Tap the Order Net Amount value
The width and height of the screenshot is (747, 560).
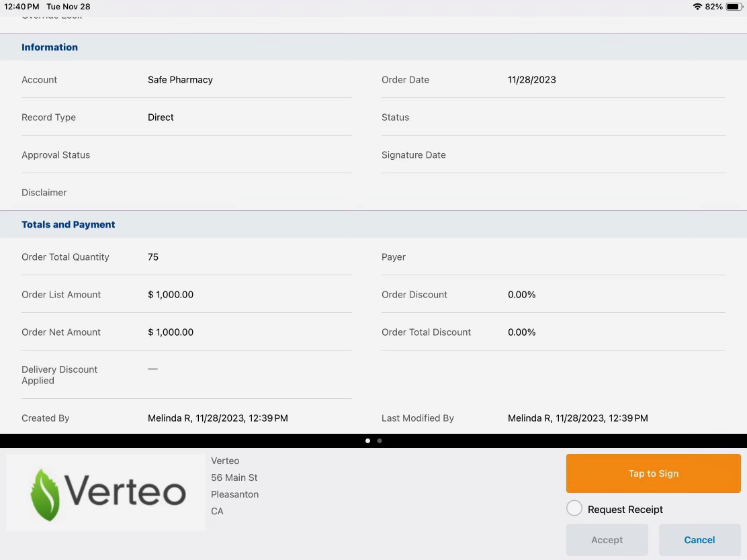pos(171,332)
